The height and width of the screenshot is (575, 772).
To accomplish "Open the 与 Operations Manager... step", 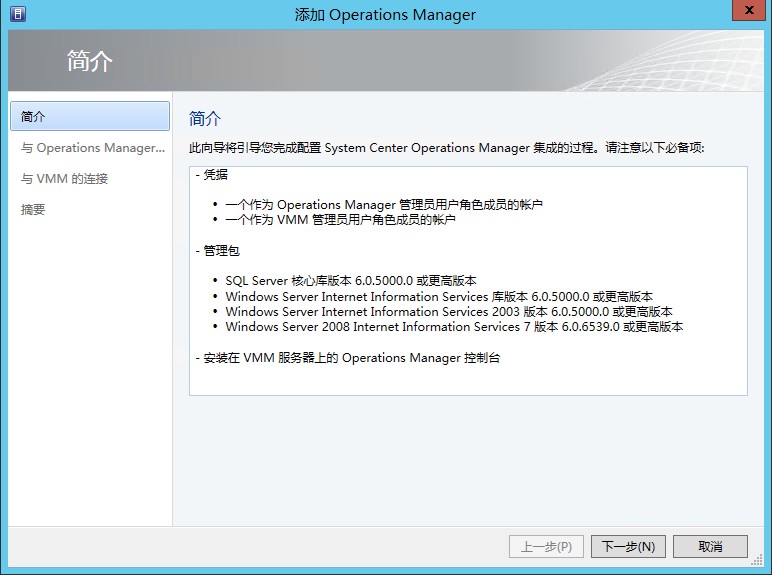I will pos(93,148).
